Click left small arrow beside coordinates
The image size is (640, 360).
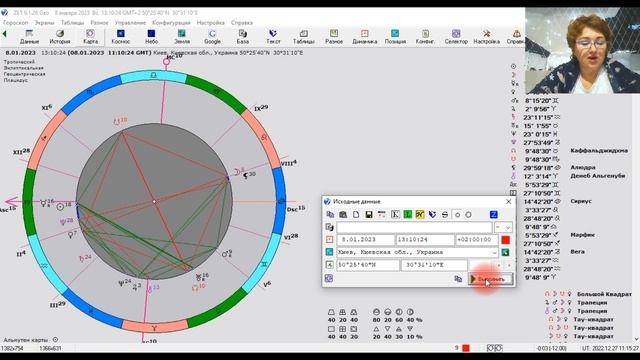(x=498, y=265)
